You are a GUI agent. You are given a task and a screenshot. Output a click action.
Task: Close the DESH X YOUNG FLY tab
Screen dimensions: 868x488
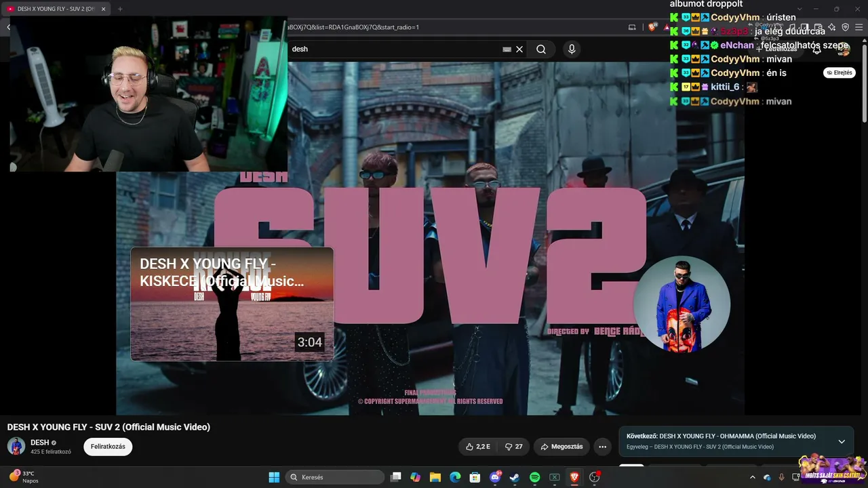click(x=103, y=9)
